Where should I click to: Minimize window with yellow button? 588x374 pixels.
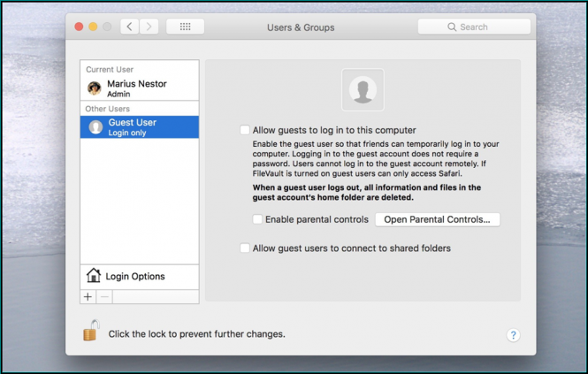pyautogui.click(x=93, y=27)
